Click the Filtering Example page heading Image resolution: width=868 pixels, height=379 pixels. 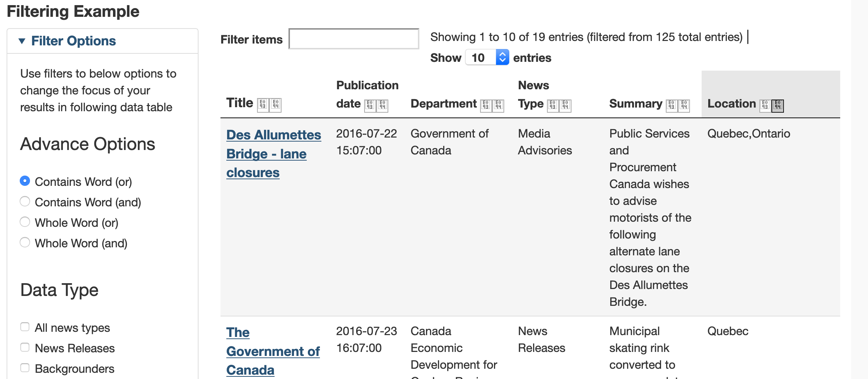pos(73,11)
